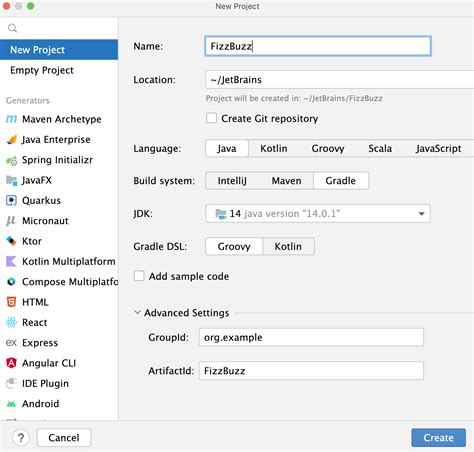This screenshot has width=474, height=452.
Task: Choose Java as the language
Action: [227, 148]
